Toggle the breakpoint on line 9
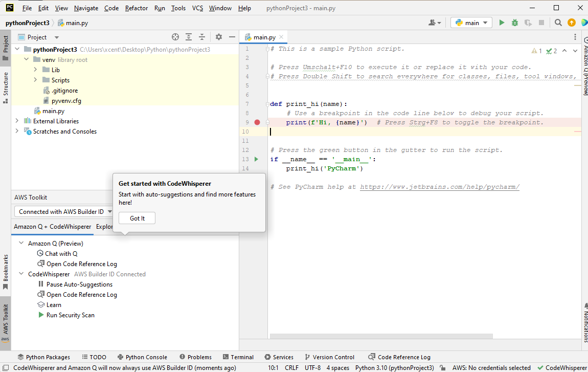This screenshot has height=372, width=588. point(257,122)
